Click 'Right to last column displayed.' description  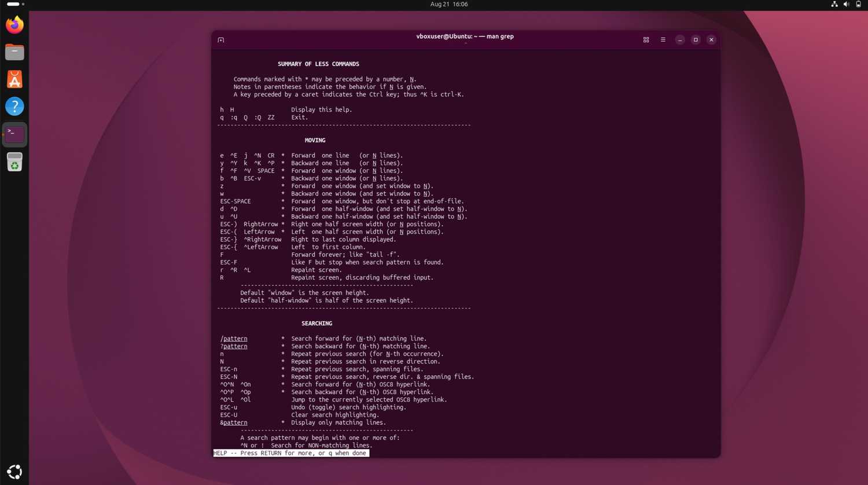[x=344, y=240]
